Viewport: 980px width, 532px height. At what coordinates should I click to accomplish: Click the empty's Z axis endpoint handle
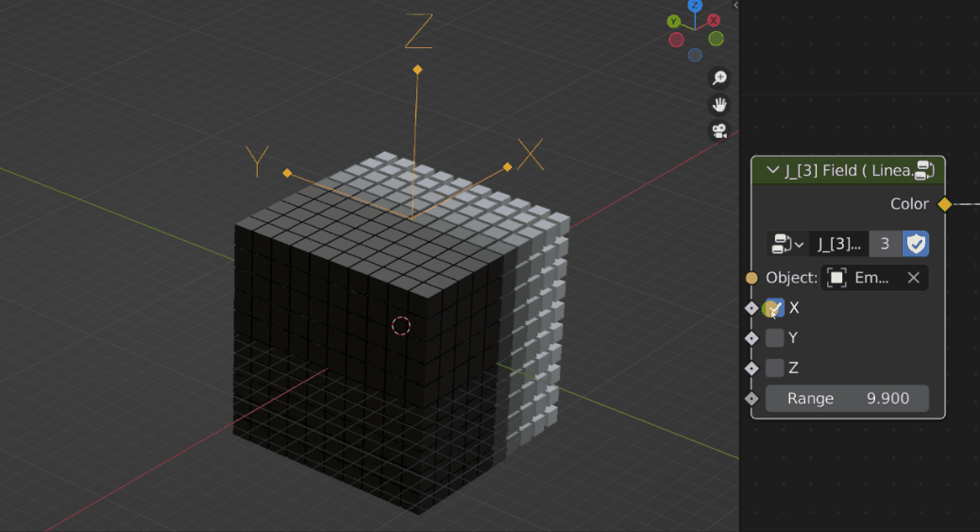pos(417,70)
